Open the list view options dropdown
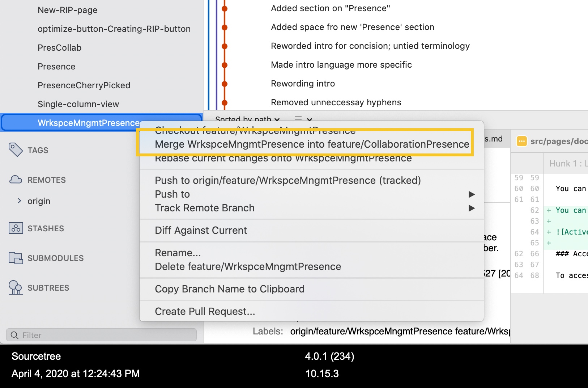Viewport: 588px width, 388px height. pyautogui.click(x=303, y=119)
